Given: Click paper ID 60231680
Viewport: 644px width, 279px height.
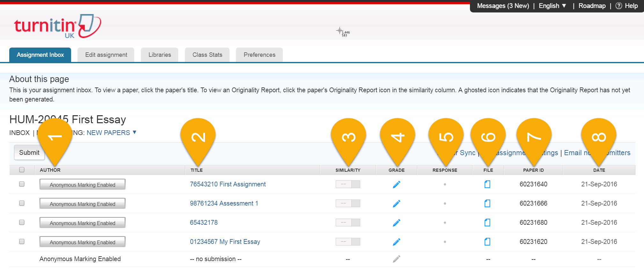Looking at the screenshot, I should [x=533, y=222].
